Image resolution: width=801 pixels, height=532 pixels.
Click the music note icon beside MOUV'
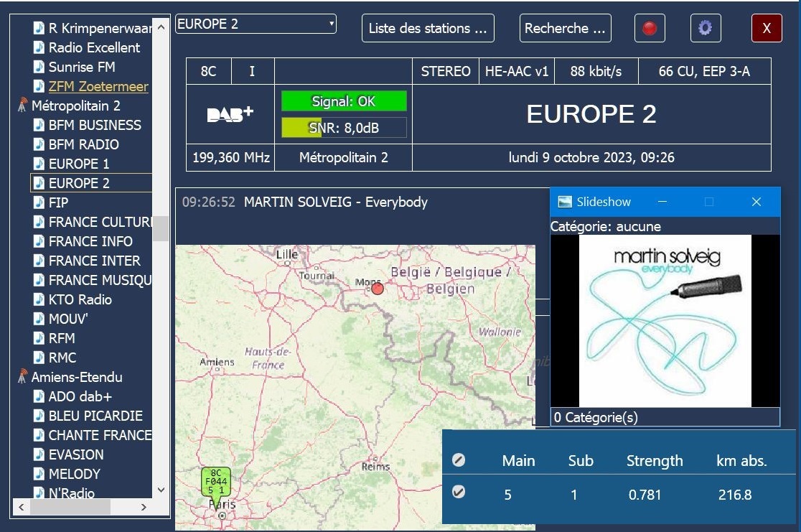tap(39, 319)
